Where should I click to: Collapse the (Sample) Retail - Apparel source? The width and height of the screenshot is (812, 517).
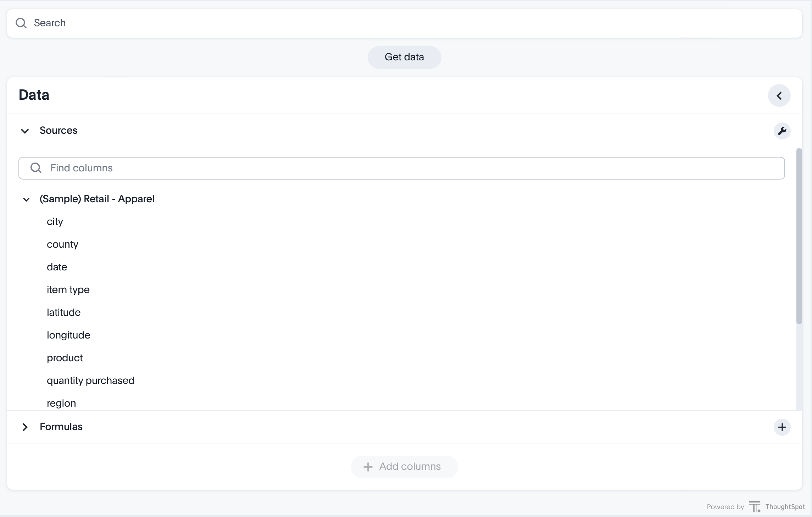[26, 199]
